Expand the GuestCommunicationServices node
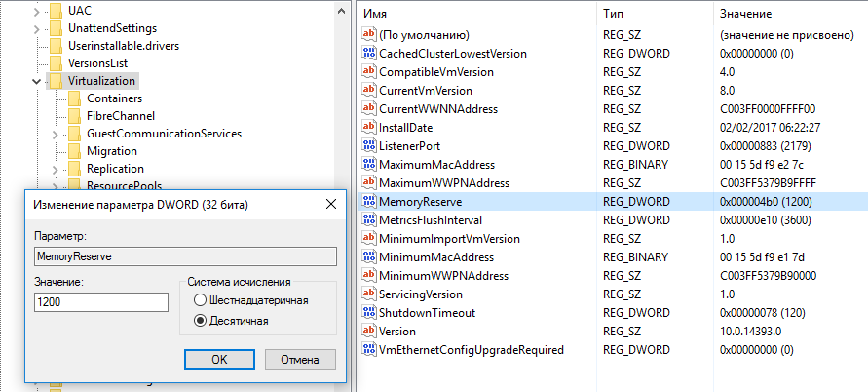The image size is (868, 392). click(x=56, y=134)
